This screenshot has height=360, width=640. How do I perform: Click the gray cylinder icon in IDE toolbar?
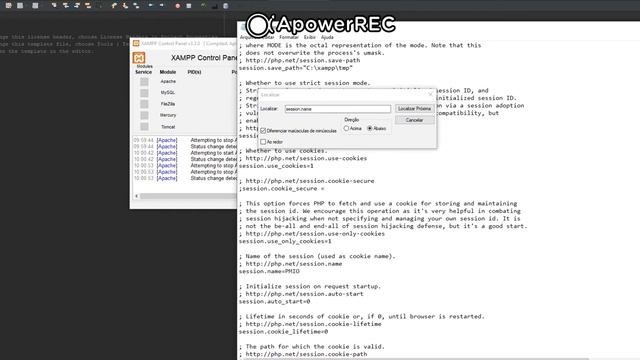click(225, 6)
